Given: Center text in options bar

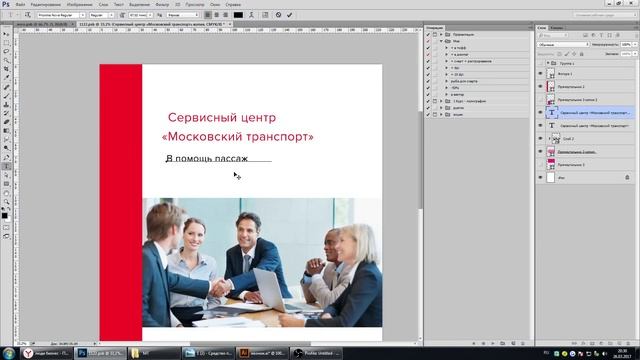Looking at the screenshot, I should click(x=216, y=15).
